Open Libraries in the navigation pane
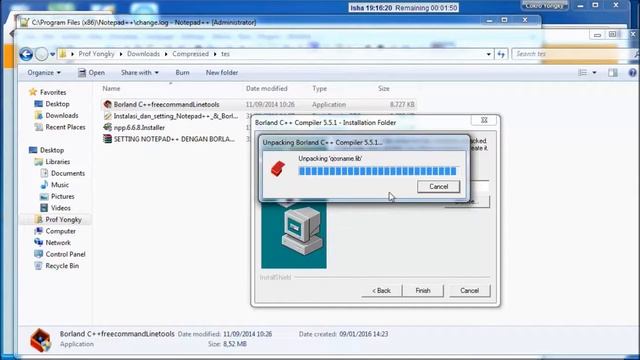This screenshot has width=640, height=360. (58, 162)
